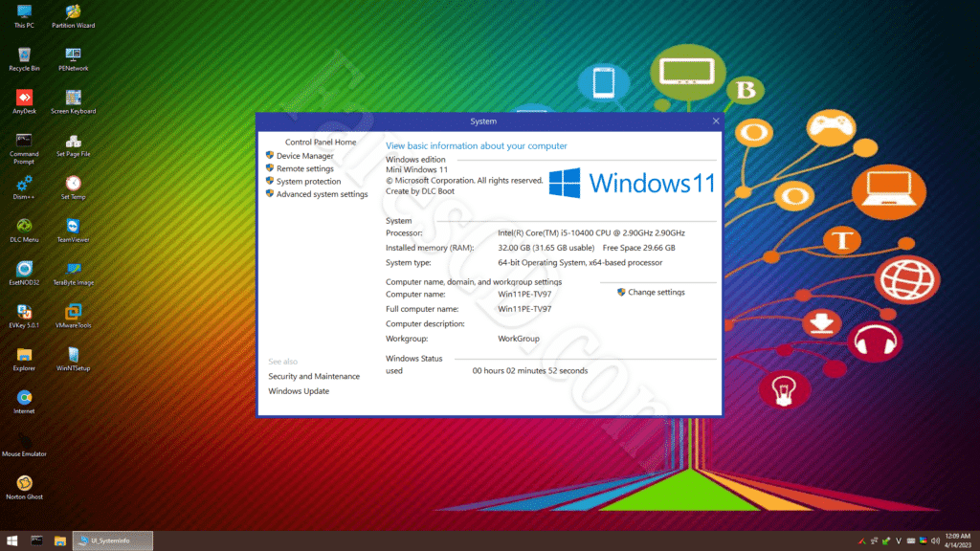The width and height of the screenshot is (980, 551).
Task: Switch to UI_SystemInfo taskbar window
Action: 113,540
